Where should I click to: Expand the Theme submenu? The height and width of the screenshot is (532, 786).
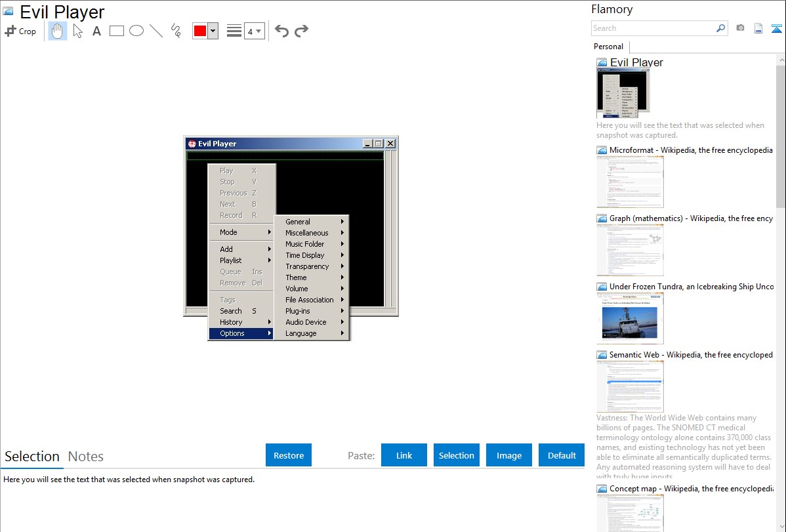(312, 277)
